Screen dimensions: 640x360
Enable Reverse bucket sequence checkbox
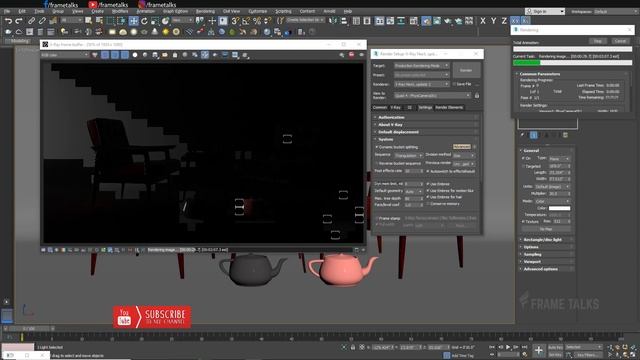coord(377,163)
